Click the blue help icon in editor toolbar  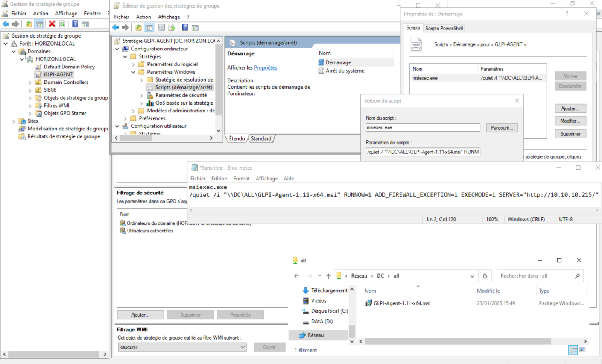click(185, 27)
